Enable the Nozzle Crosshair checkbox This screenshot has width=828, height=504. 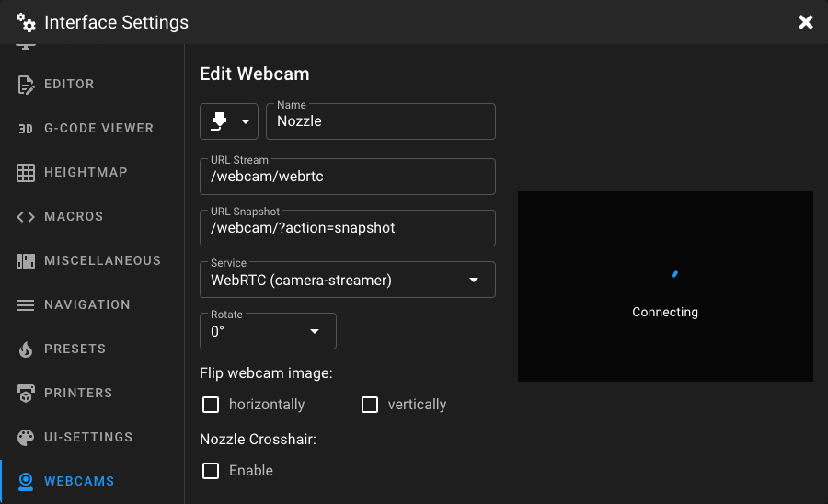coord(211,471)
